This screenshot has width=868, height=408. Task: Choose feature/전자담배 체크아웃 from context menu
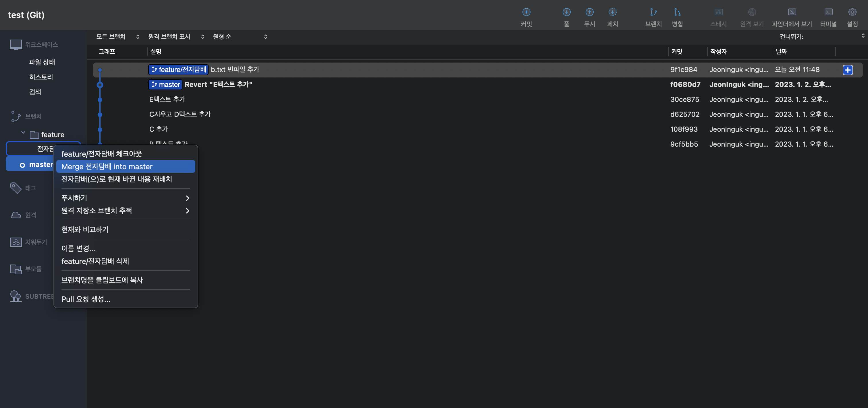pos(101,154)
